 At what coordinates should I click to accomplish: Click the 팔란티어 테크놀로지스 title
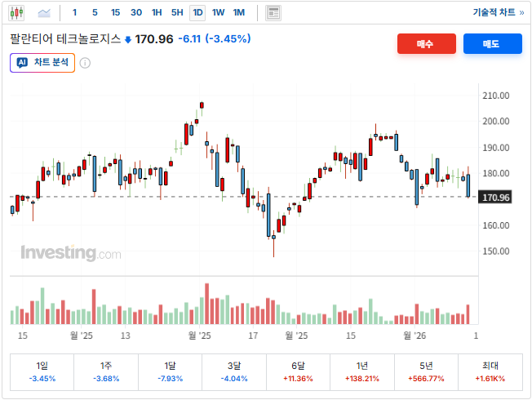coord(65,38)
